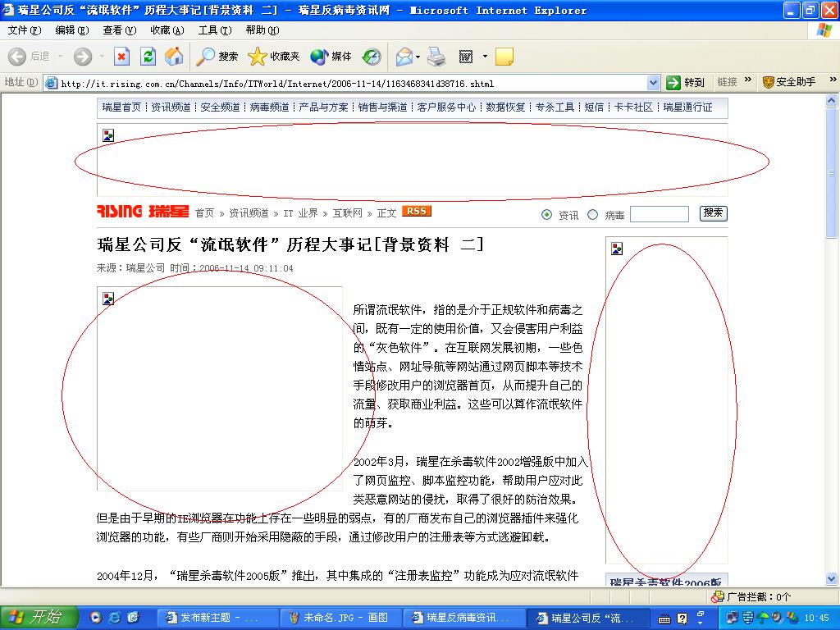Go to the Home page icon
The image size is (840, 630).
[x=174, y=57]
